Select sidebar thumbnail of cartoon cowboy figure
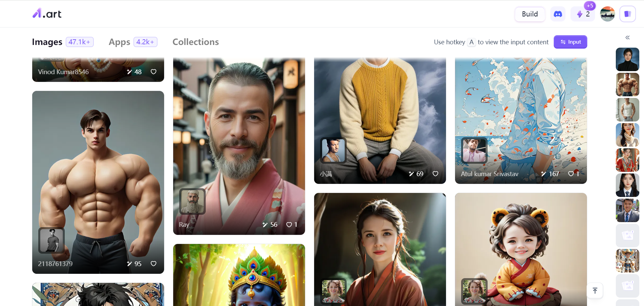Screen dimensions: 644x306 (x=628, y=261)
